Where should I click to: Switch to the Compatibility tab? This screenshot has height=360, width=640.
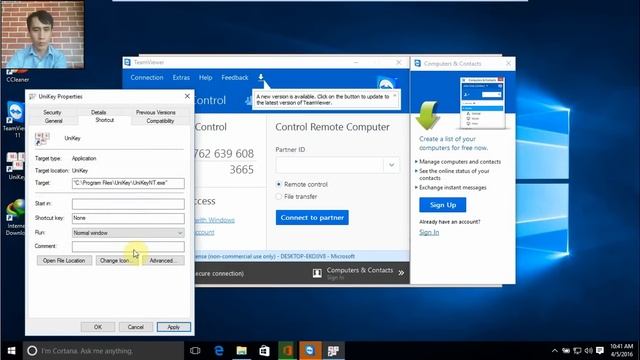point(160,121)
